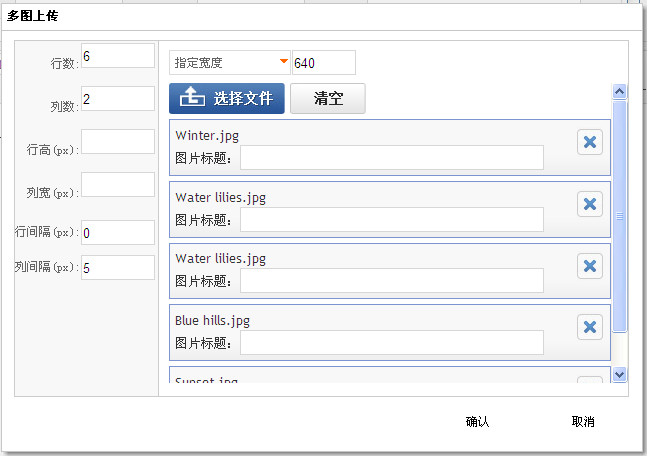The height and width of the screenshot is (456, 647).
Task: Click the scroll down arrow of file list
Action: point(619,374)
